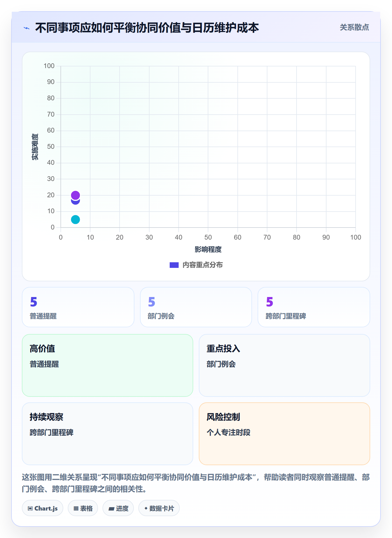Click the y-axis tick label 100
The height and width of the screenshot is (538, 392).
49,66
